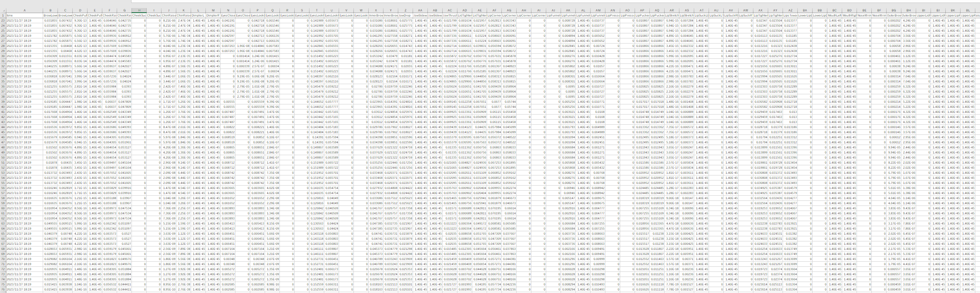Image resolution: width=980 pixels, height=293 pixels.
Task: Select row 63 header
Action: click(3, 223)
